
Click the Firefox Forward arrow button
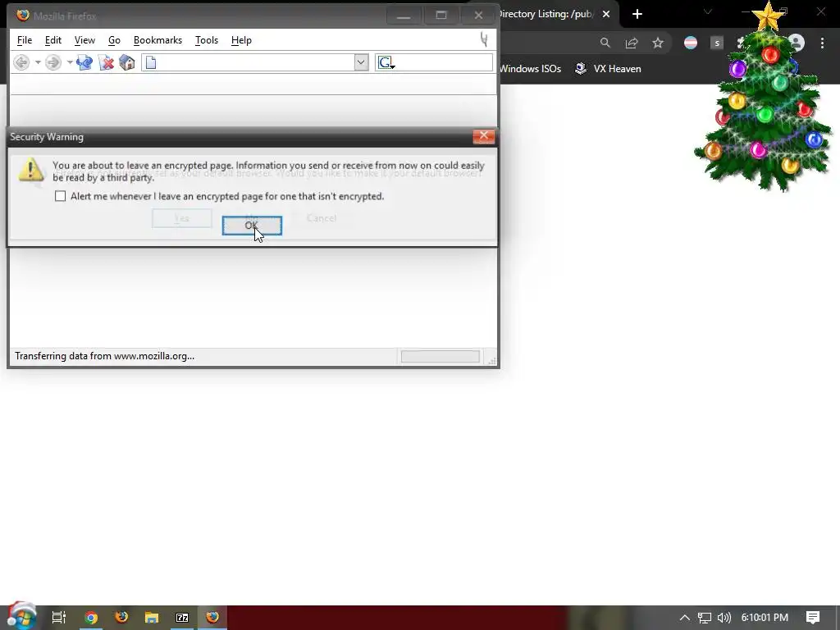(53, 62)
